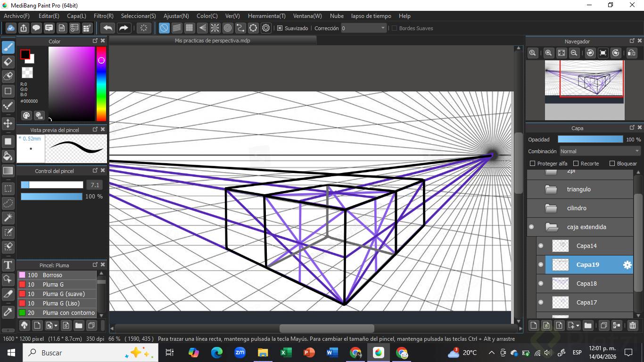Open the Corrección value dropdown
This screenshot has width=644, height=362.
pyautogui.click(x=383, y=28)
